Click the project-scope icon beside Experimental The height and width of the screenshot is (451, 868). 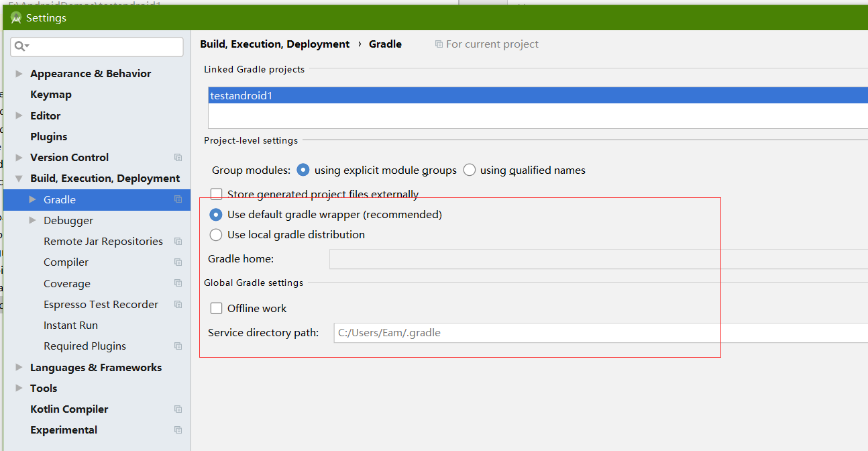click(x=178, y=430)
